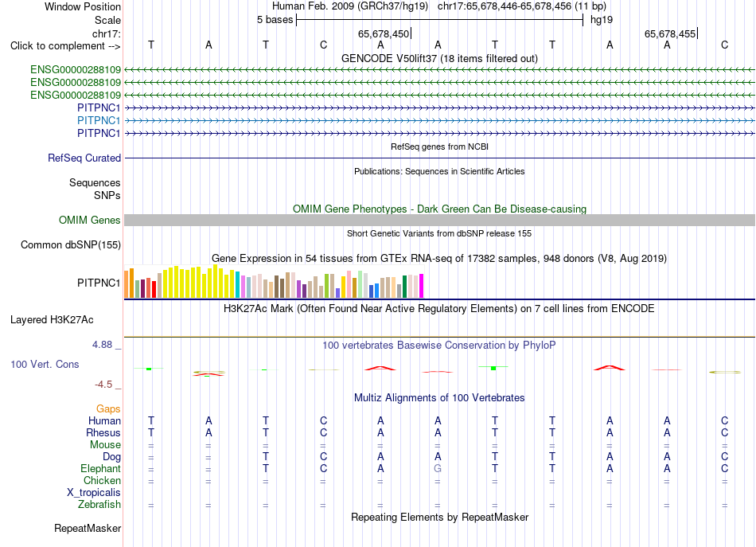Screen dimensions: 756x547
Task: Click the PITPNC1 label beside the GTEx bars
Action: (x=99, y=283)
